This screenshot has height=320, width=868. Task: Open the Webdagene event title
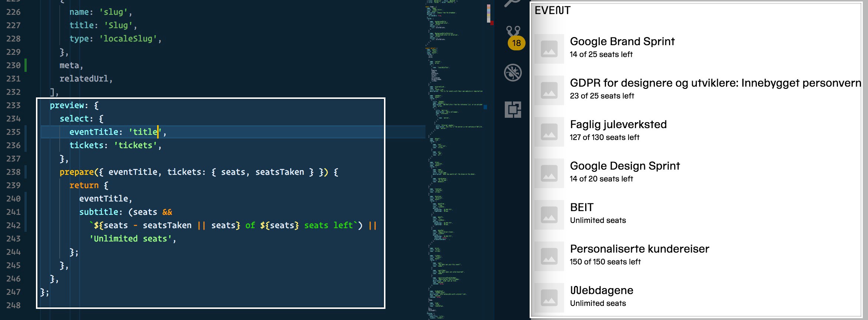pyautogui.click(x=602, y=290)
